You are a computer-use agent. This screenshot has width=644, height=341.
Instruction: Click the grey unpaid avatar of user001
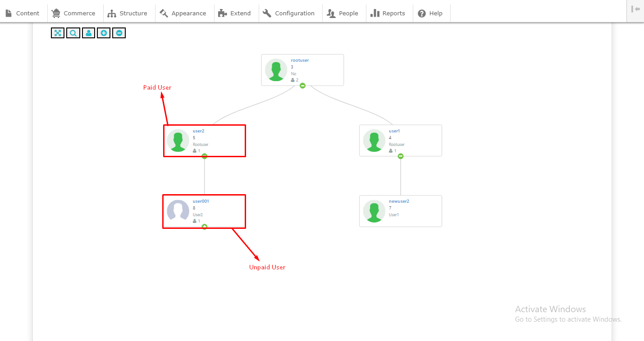(x=178, y=211)
